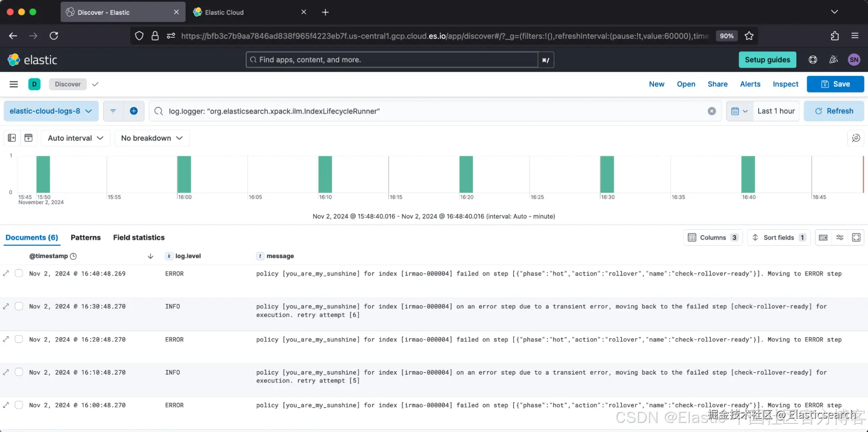Switch to the Patterns tab
868x432 pixels.
86,237
